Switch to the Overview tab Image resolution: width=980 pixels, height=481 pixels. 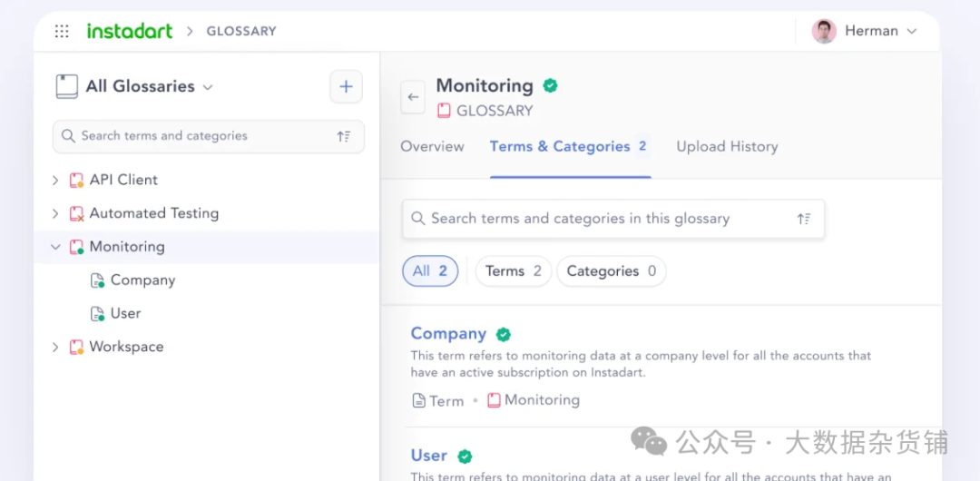[x=432, y=146]
